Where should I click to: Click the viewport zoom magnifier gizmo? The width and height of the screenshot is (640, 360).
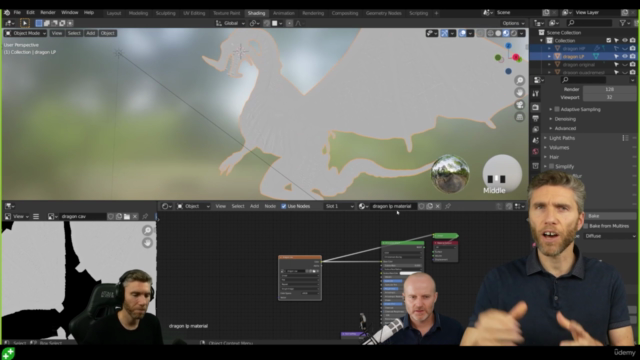click(519, 80)
